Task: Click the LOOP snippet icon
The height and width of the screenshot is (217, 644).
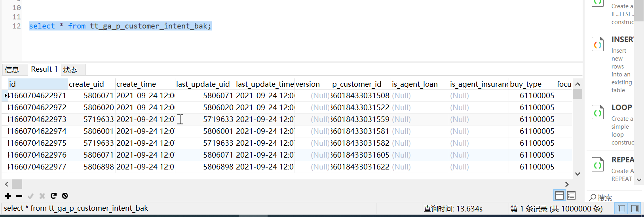Action: (x=598, y=112)
